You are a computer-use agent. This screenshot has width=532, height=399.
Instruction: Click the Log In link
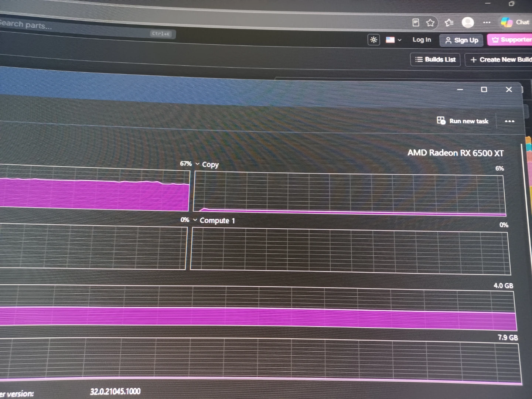[x=422, y=40]
